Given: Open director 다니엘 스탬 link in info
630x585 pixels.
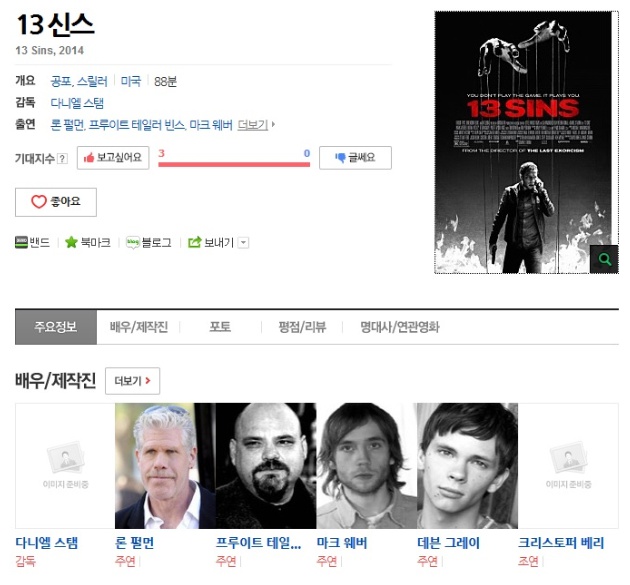Looking at the screenshot, I should tap(77, 103).
